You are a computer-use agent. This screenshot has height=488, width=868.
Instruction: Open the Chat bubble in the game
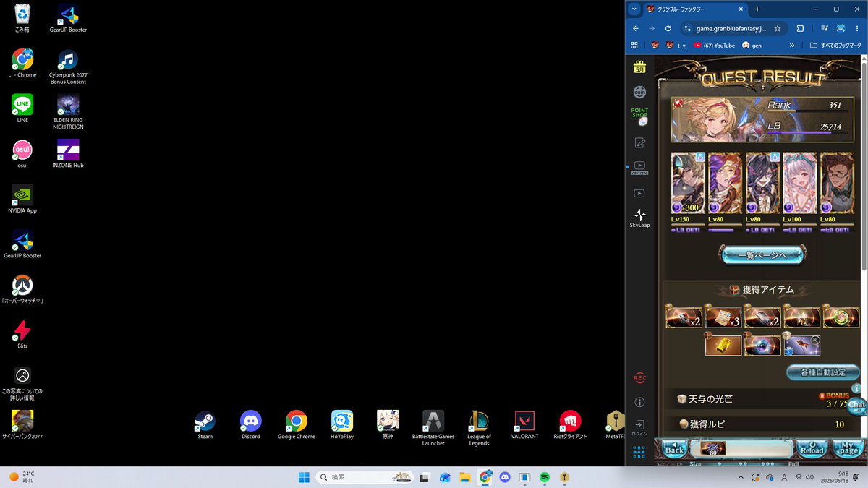pos(858,406)
